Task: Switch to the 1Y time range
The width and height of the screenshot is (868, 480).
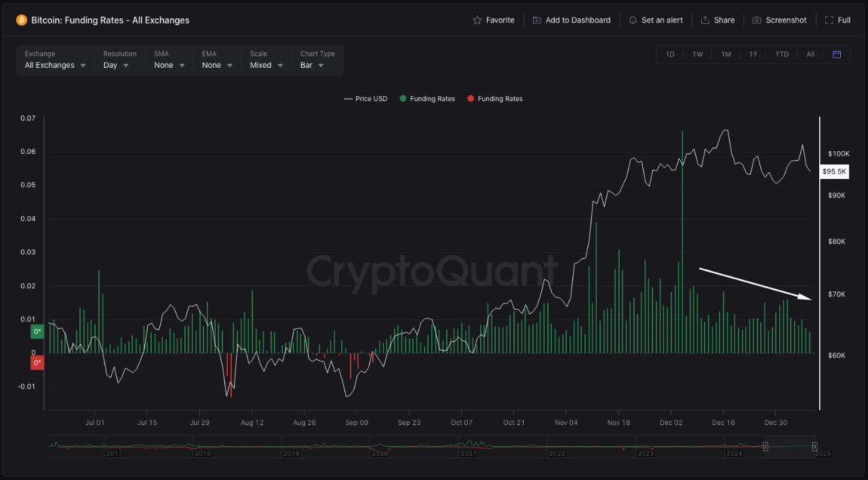Action: tap(753, 54)
